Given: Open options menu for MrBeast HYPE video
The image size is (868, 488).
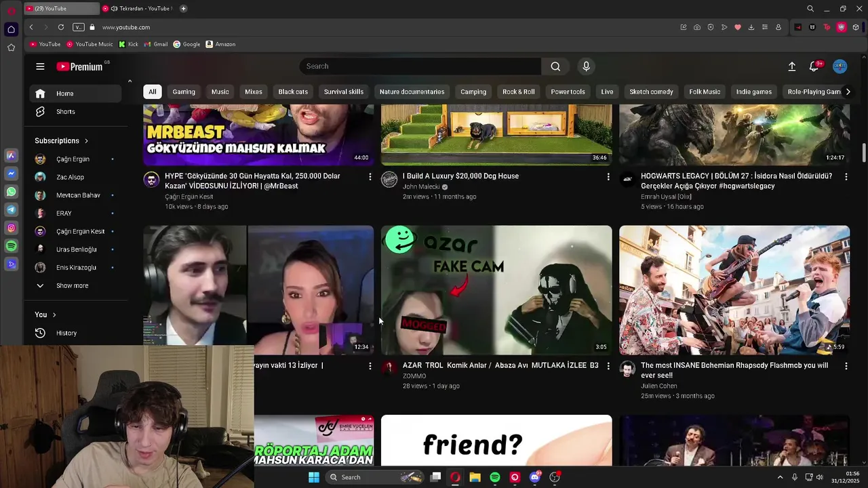Looking at the screenshot, I should coord(370,177).
